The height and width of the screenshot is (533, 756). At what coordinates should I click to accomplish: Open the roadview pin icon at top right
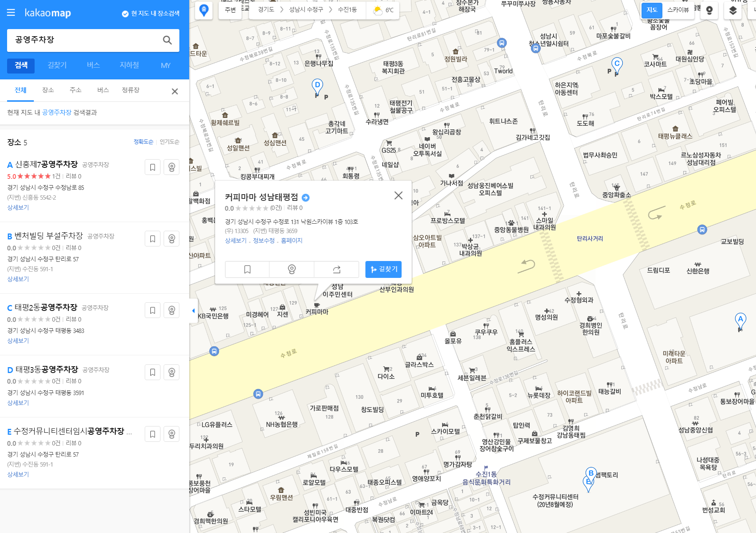(709, 10)
